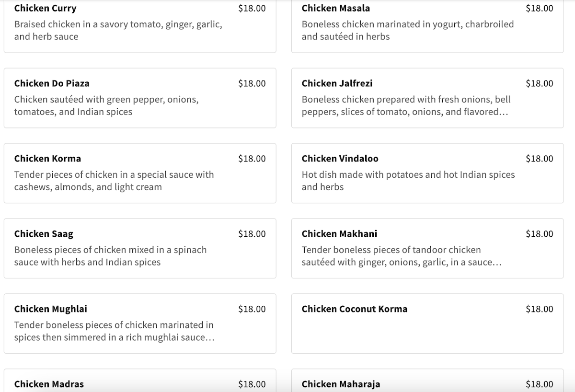This screenshot has height=392, width=575.
Task: Choose the Chicken Korma card
Action: tap(140, 173)
